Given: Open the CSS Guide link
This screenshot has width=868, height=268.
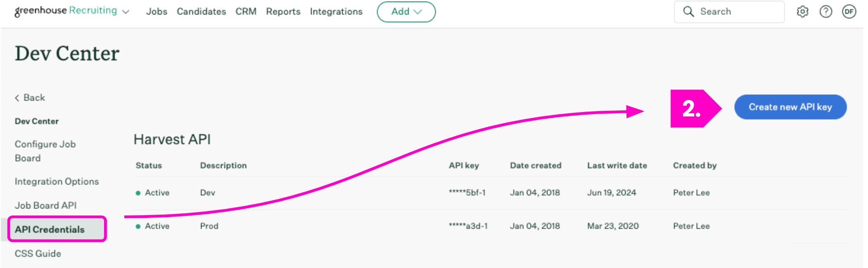Looking at the screenshot, I should (38, 254).
